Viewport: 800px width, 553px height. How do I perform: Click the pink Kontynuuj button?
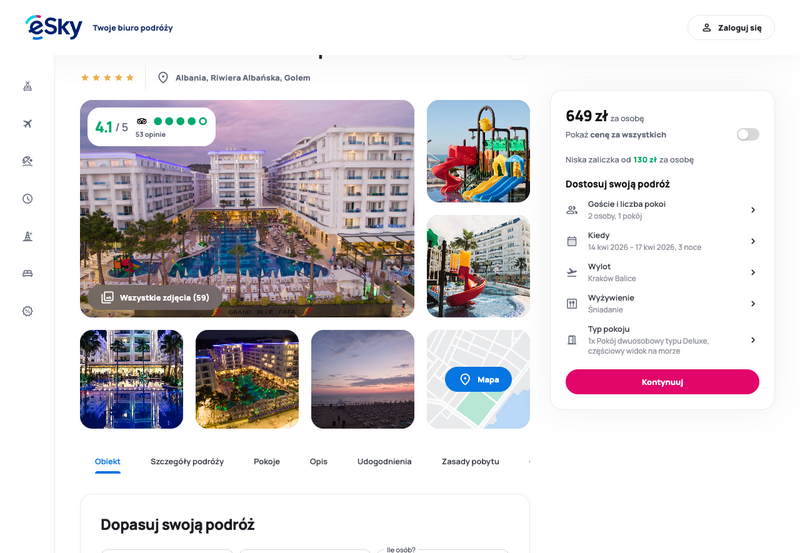[x=662, y=382]
